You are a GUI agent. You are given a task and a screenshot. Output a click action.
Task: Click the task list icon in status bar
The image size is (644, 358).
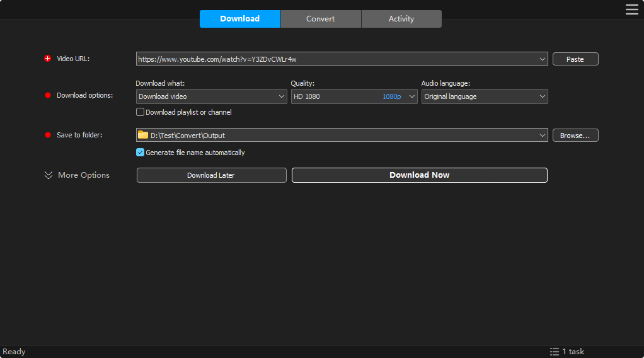555,352
